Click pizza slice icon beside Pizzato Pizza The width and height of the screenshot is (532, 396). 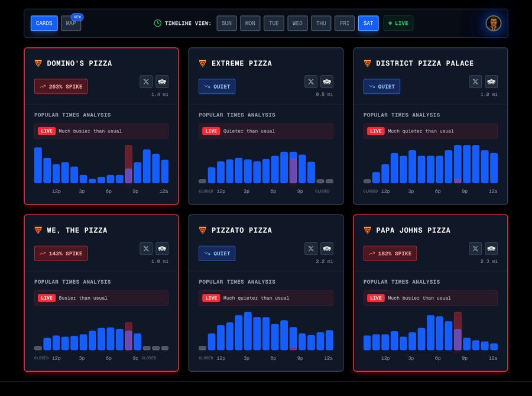tap(203, 230)
